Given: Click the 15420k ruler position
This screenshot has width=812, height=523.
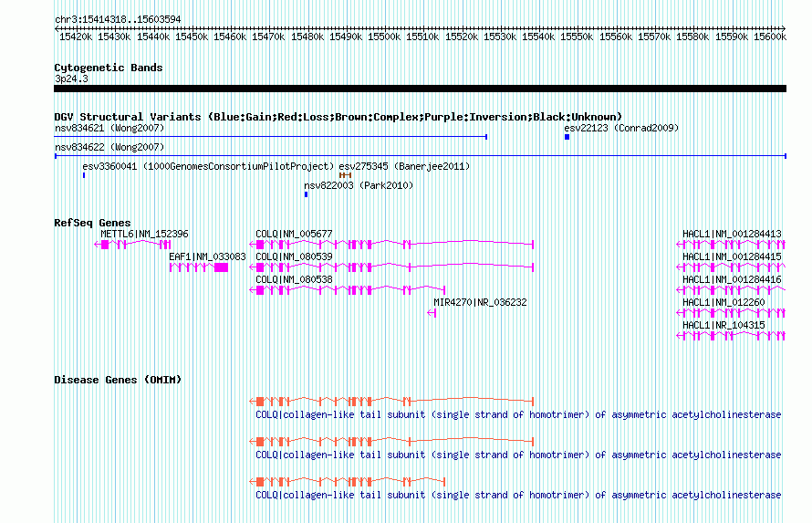Looking at the screenshot, I should click(76, 37).
